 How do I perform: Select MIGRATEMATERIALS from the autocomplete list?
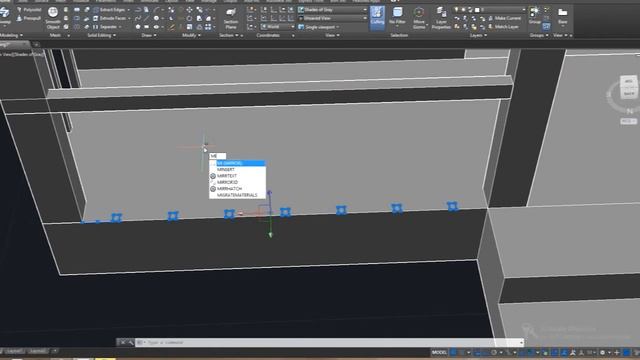tap(238, 195)
